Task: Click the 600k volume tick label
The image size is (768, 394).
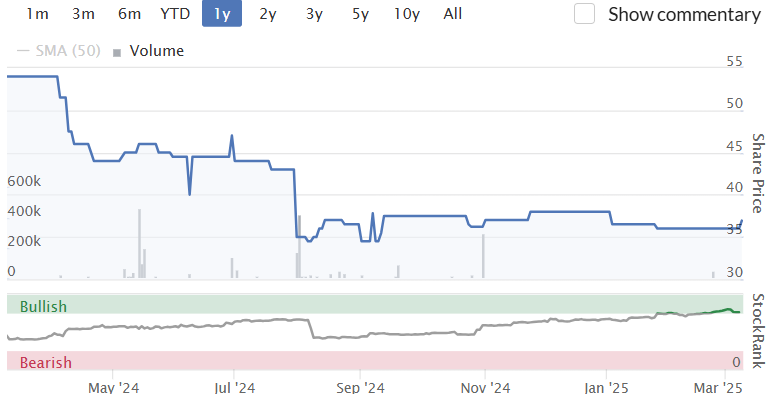Action: [24, 181]
